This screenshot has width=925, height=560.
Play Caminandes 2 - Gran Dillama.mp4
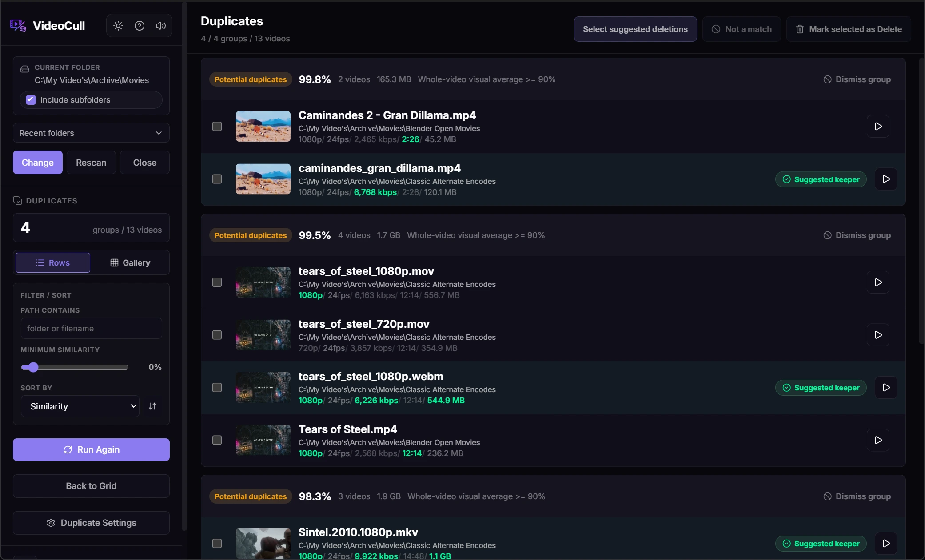point(878,127)
